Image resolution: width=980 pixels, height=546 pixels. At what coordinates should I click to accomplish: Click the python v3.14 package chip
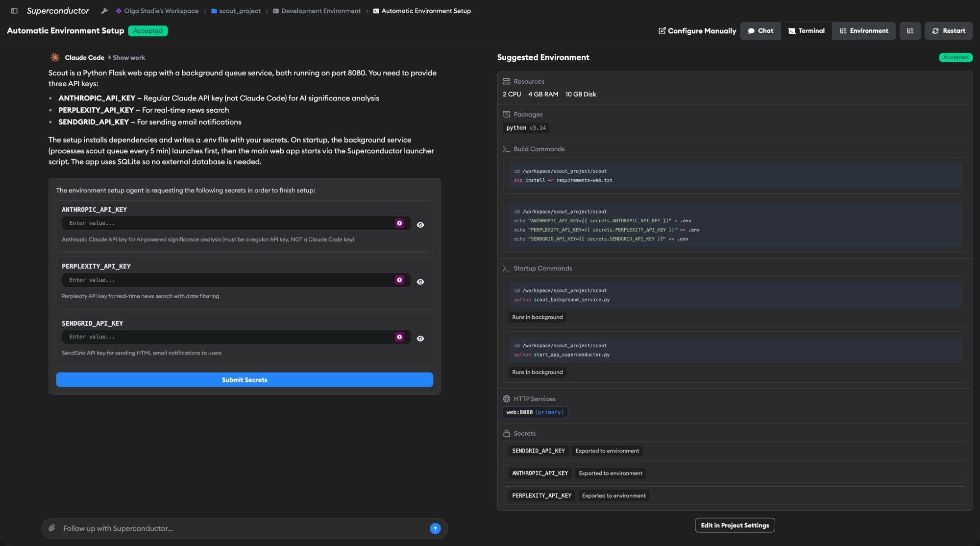pyautogui.click(x=526, y=128)
